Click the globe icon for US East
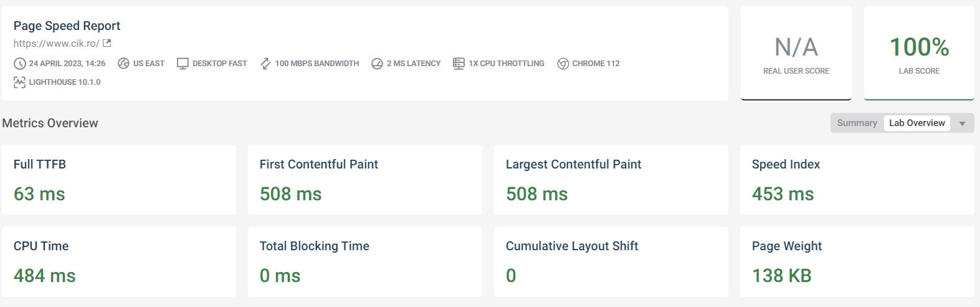The image size is (980, 307). pos(123,64)
